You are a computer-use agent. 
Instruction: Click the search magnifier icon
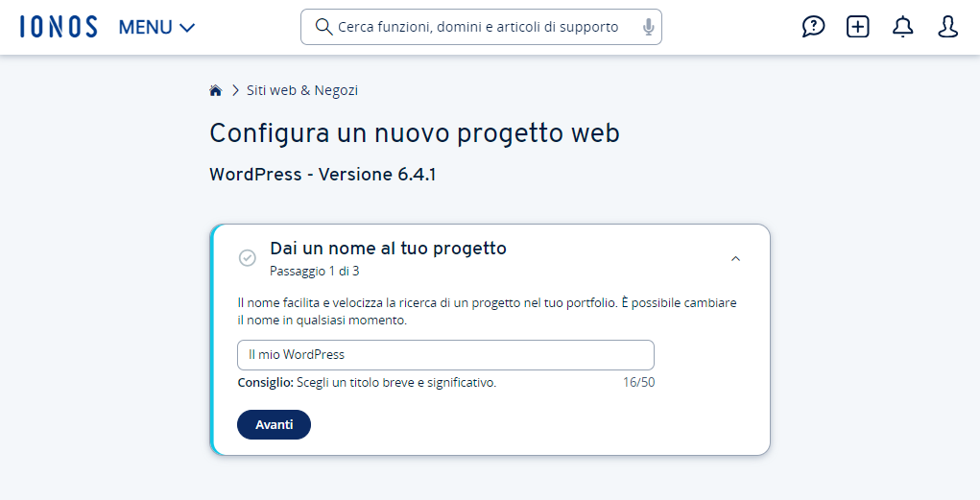click(x=323, y=27)
